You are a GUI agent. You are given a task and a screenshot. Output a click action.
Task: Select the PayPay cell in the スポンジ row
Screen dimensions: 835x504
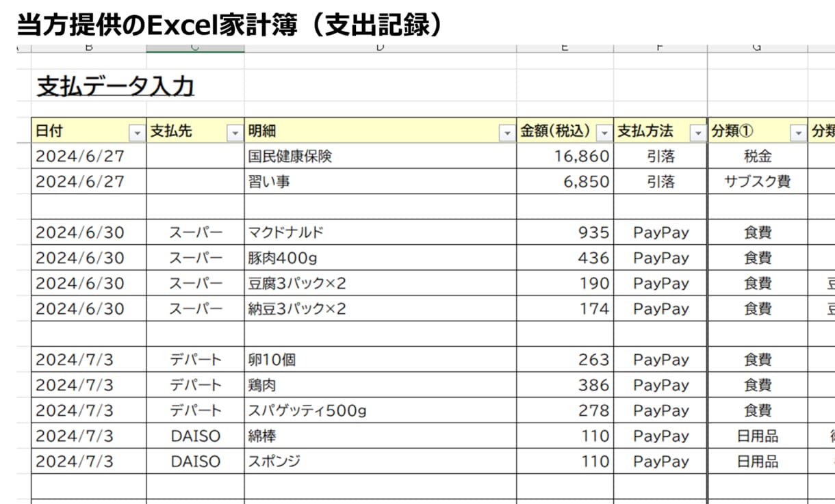pos(660,461)
